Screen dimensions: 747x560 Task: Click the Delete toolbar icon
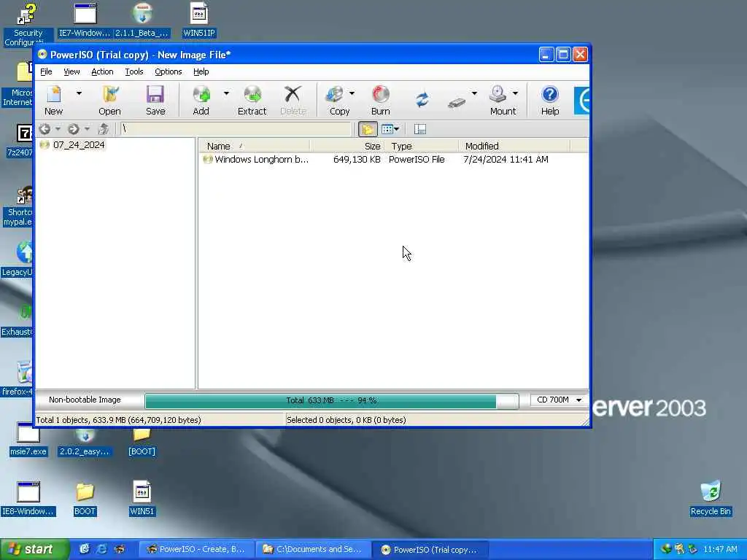pos(293,100)
